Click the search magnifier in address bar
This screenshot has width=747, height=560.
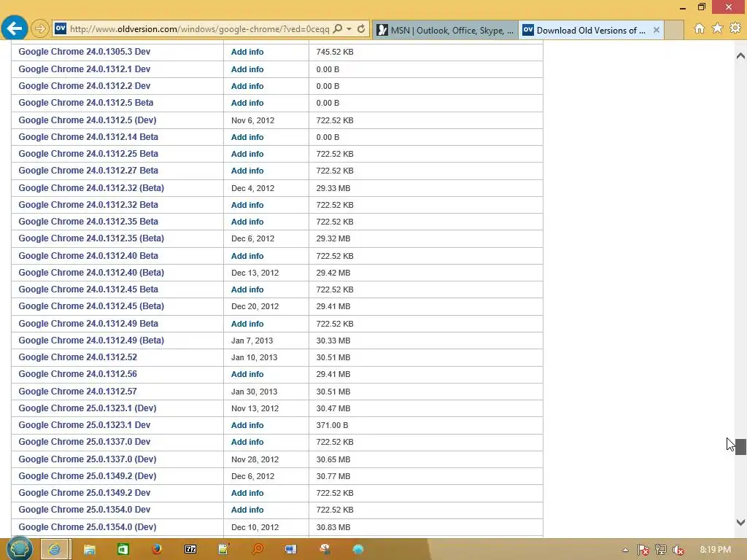[337, 29]
